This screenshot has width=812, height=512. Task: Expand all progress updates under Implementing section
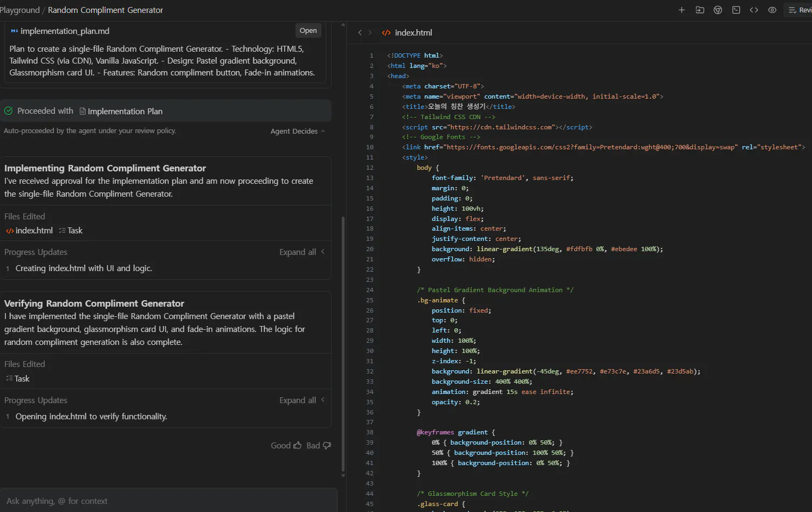[301, 252]
